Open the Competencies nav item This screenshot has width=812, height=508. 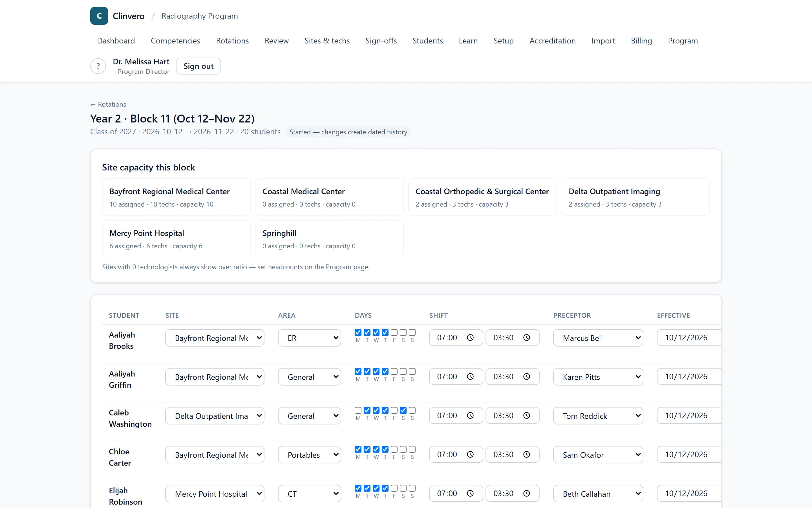point(175,41)
